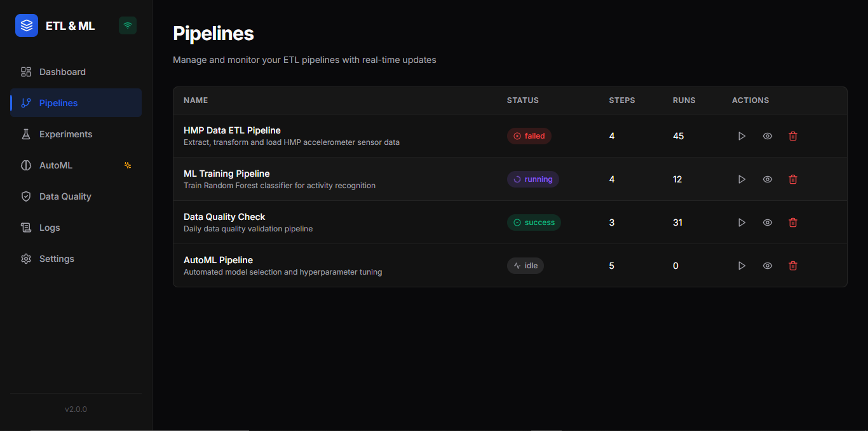Screen dimensions: 868x431
Task: Select the ML Training Pipeline name
Action: (227, 174)
